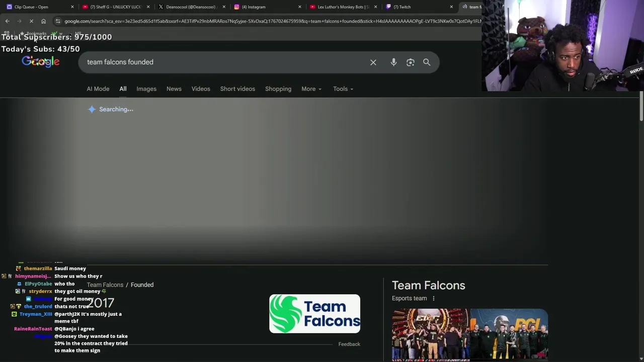The image size is (644, 362).
Task: Close the Instagram tab
Action: click(x=300, y=7)
